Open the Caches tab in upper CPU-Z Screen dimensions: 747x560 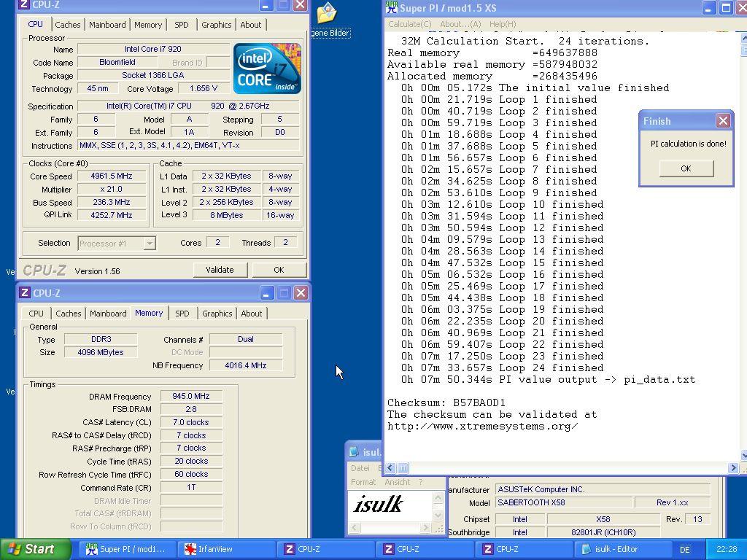68,25
